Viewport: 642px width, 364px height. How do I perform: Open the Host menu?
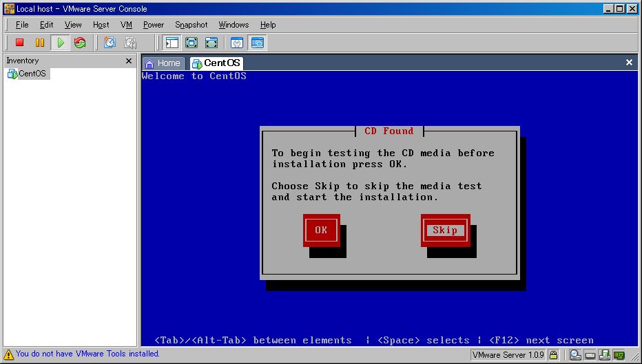[x=101, y=25]
